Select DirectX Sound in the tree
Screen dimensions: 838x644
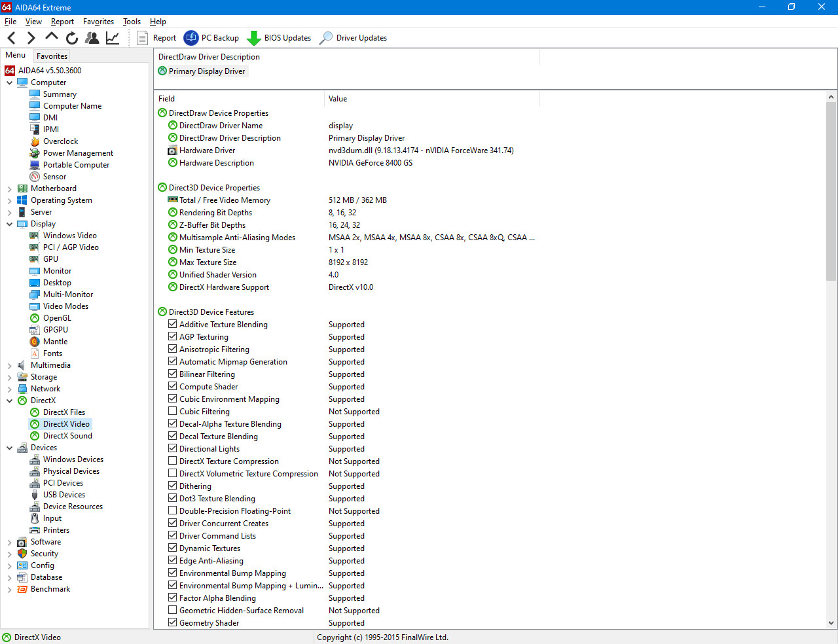click(67, 436)
